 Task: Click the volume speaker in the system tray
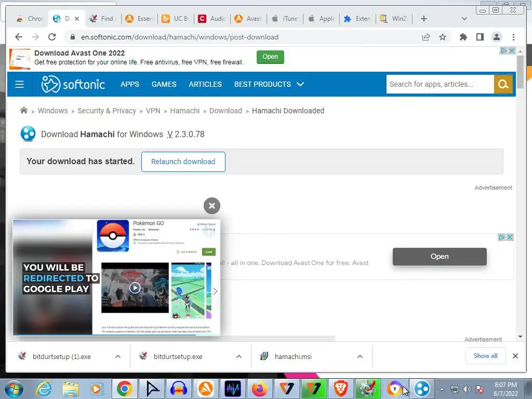point(467,389)
